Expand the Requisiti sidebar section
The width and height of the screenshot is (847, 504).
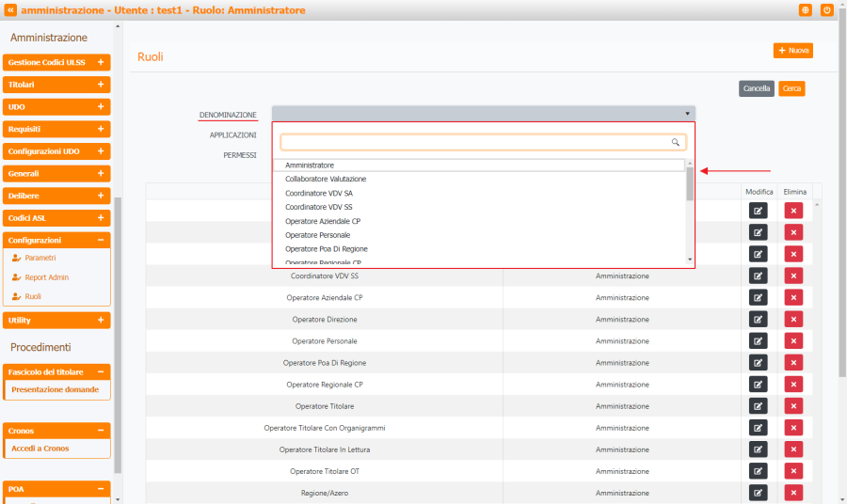click(100, 129)
